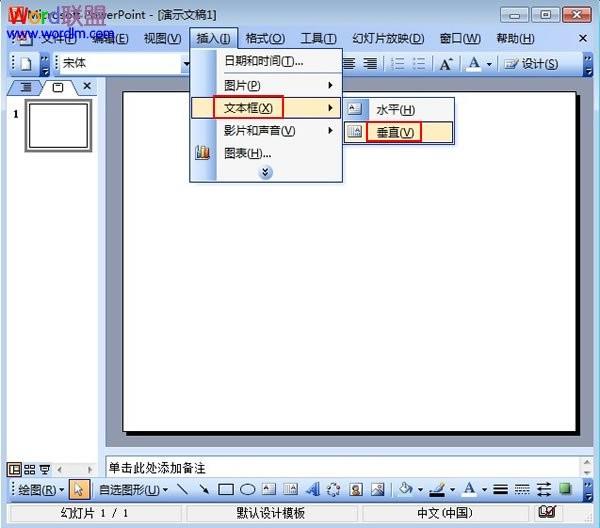Open the Draw (绘图) menu dropdown
The height and width of the screenshot is (528, 600).
coord(41,490)
